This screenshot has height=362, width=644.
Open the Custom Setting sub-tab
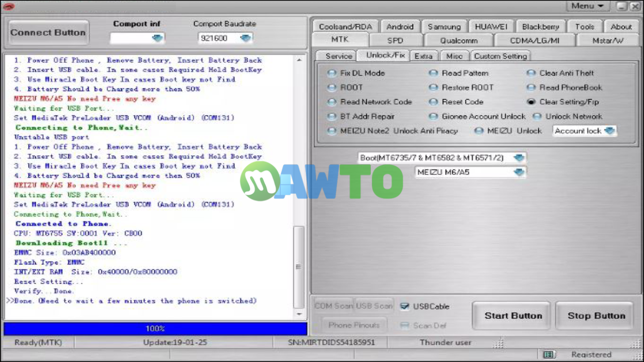501,56
